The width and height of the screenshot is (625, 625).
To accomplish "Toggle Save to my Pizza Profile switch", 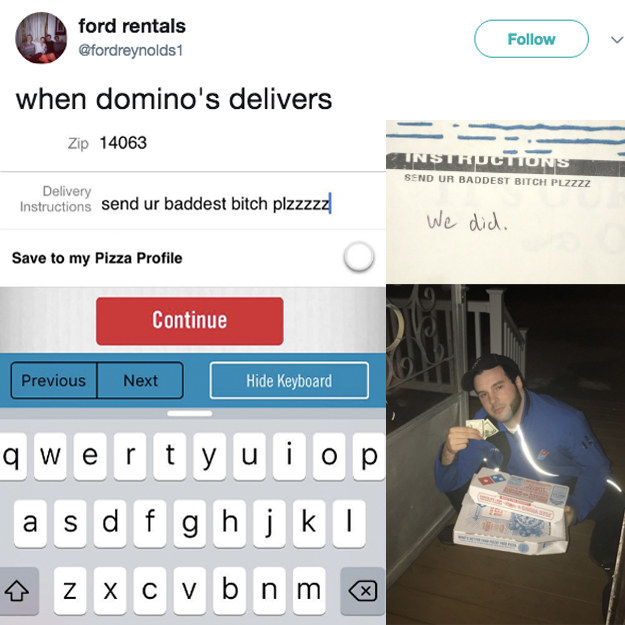I will click(359, 257).
